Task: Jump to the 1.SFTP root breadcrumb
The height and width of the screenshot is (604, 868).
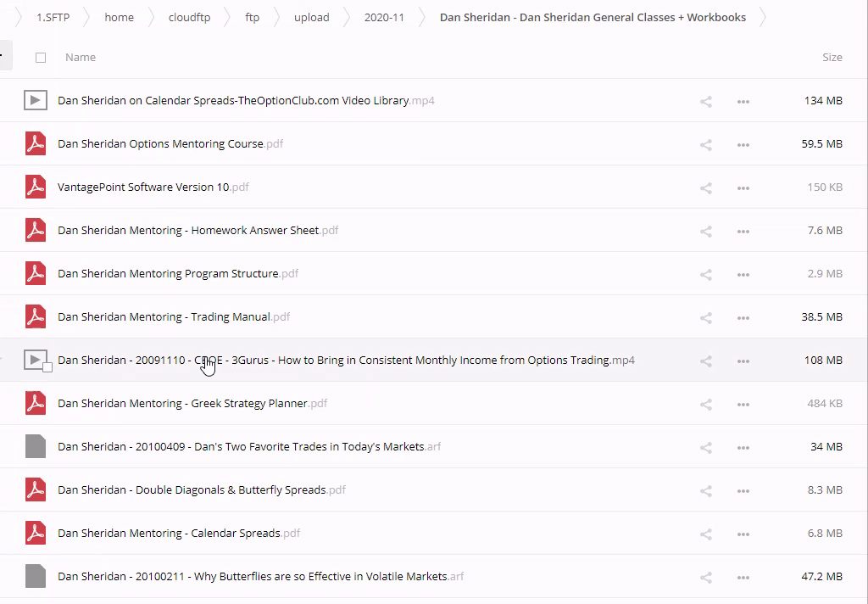Action: pyautogui.click(x=53, y=17)
